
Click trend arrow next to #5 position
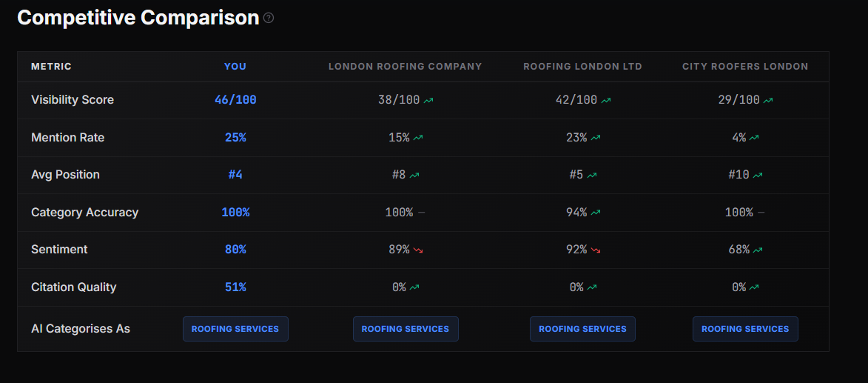pyautogui.click(x=592, y=175)
